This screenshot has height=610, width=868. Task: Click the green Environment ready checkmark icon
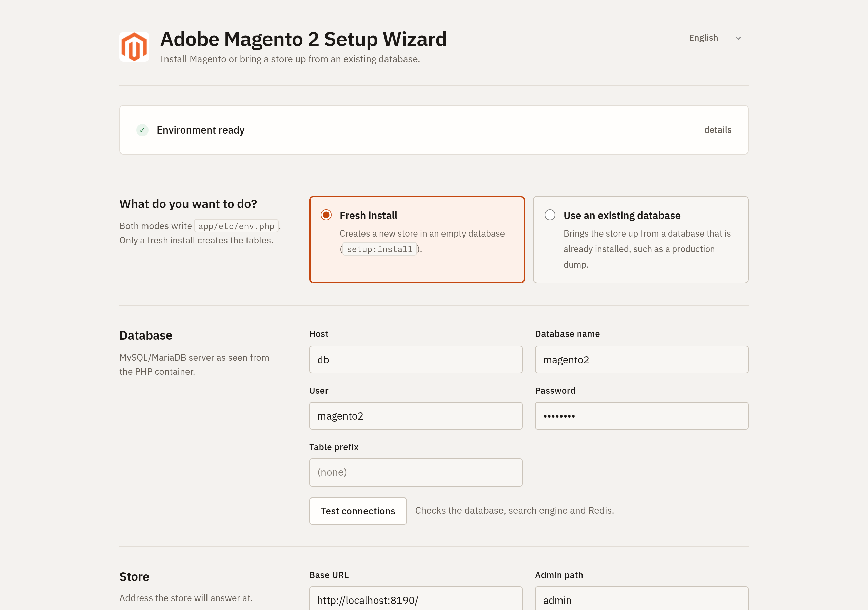tap(142, 130)
